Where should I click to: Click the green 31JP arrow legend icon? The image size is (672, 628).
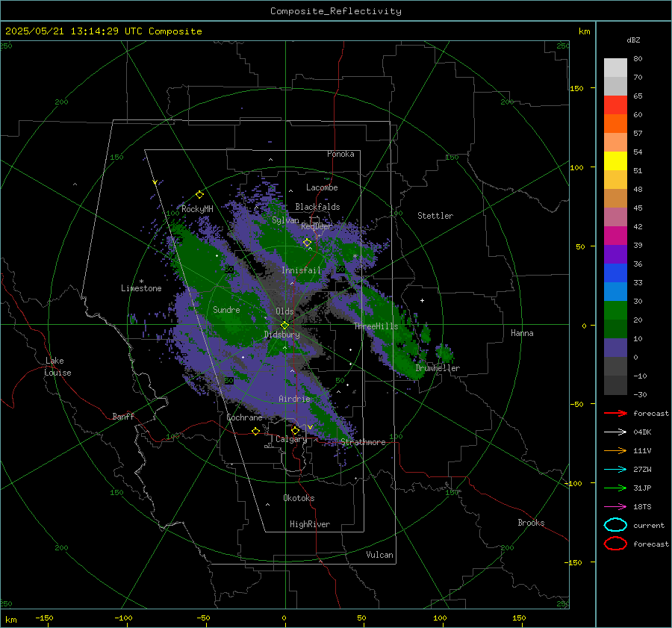click(615, 488)
